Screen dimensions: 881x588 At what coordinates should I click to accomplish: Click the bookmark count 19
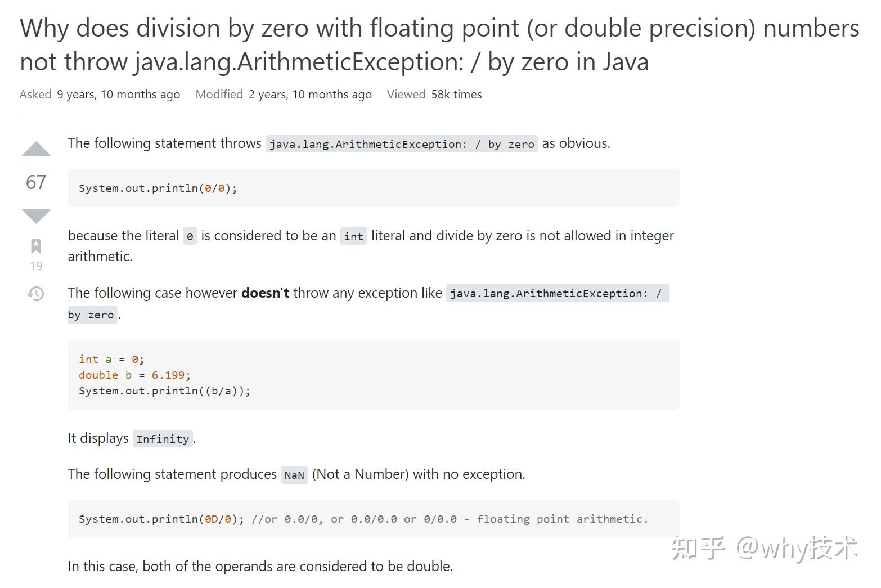(x=36, y=266)
